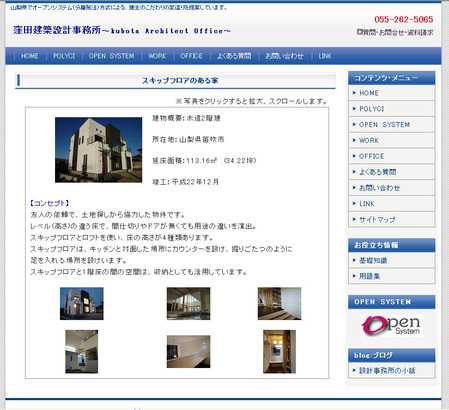Click the 所在地:山梨県笛吹市 text
The image size is (449, 410).
pyautogui.click(x=188, y=139)
